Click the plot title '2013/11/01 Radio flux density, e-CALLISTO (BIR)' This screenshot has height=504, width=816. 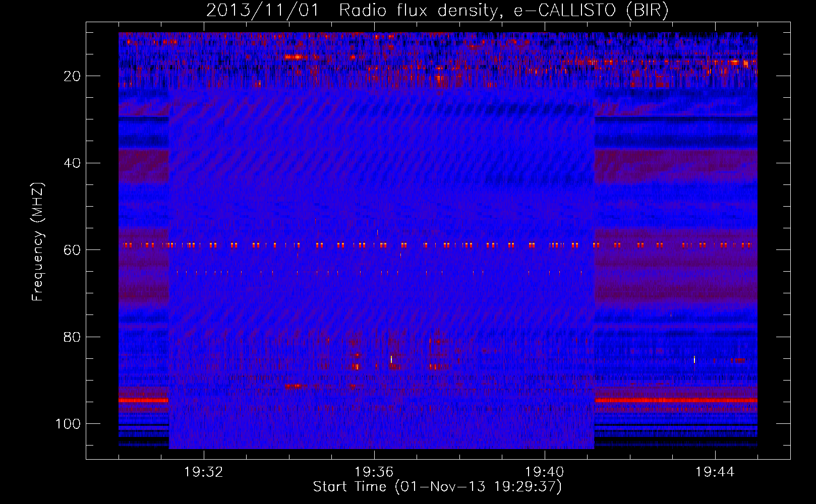[437, 11]
